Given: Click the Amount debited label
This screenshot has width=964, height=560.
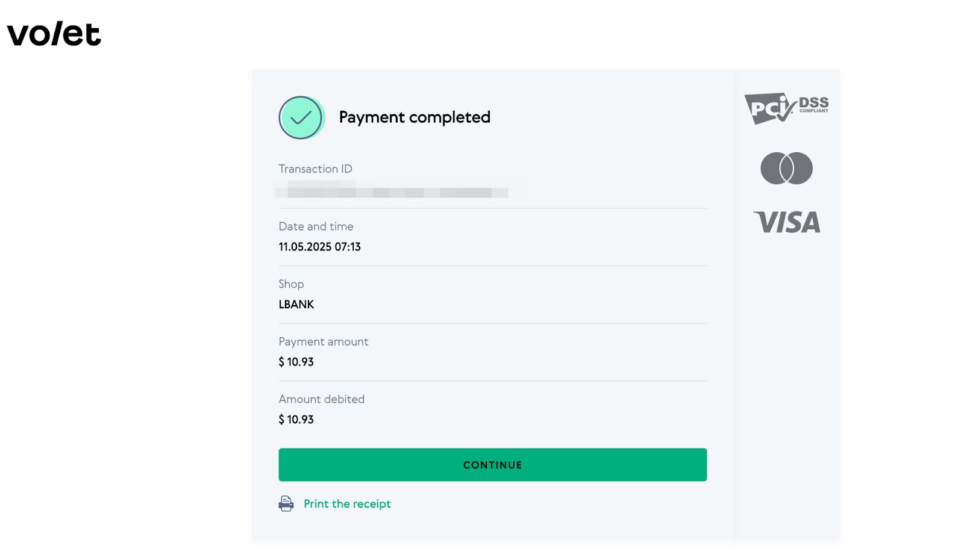Looking at the screenshot, I should click(321, 399).
